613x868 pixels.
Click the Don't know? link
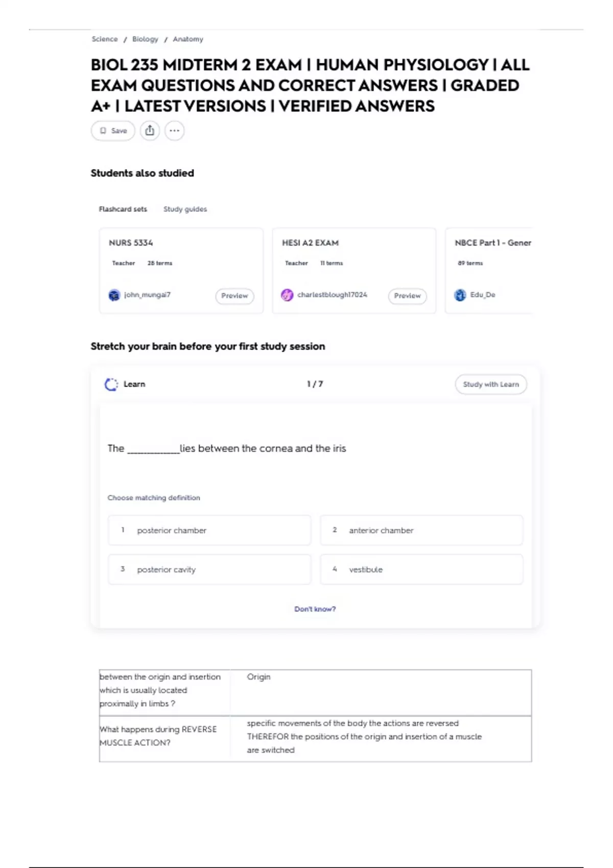click(315, 609)
